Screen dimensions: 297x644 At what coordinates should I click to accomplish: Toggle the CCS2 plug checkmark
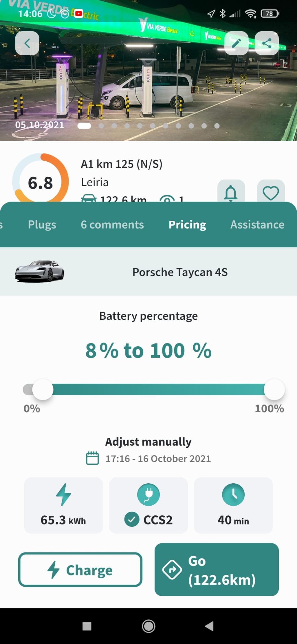point(132,519)
